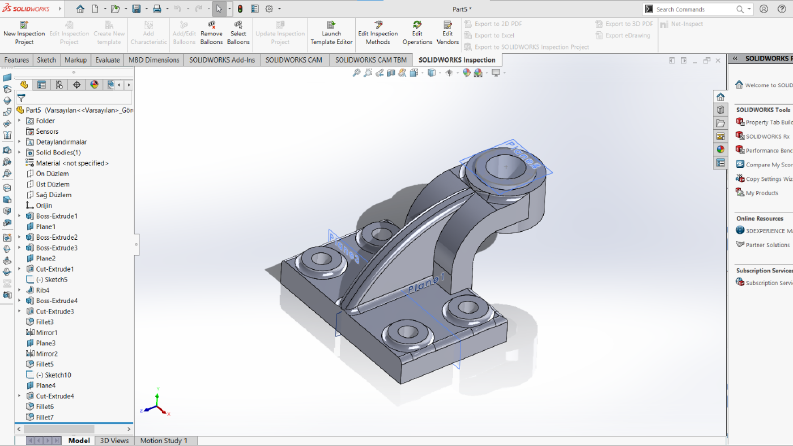Click Zoom to Fit view icon
This screenshot has width=793, height=446.
(357, 73)
